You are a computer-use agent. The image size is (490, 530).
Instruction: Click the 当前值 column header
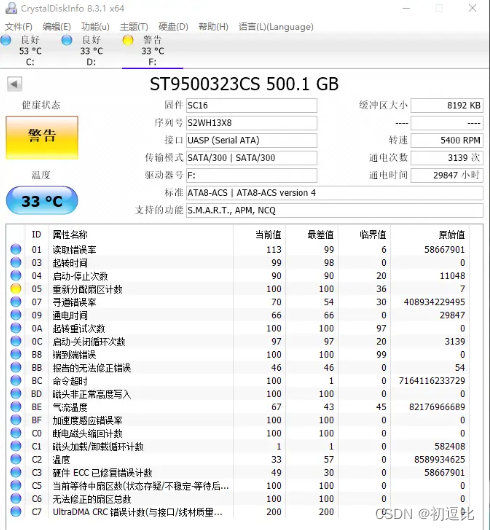click(x=259, y=235)
